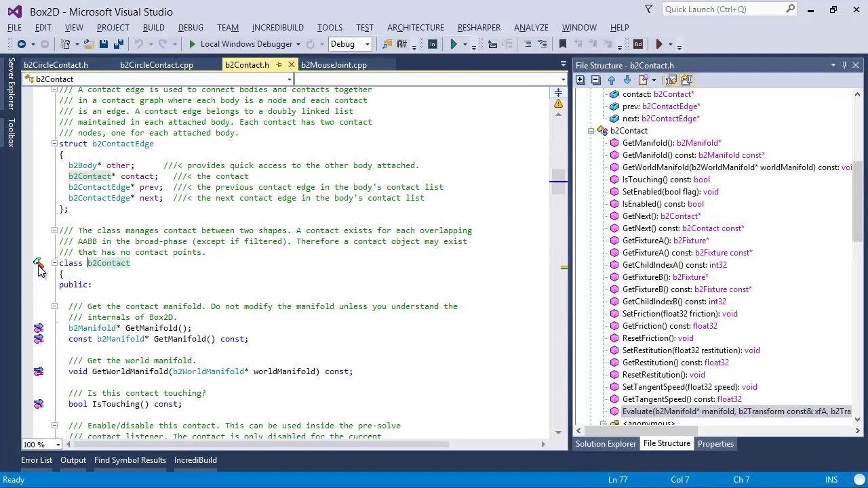
Task: Switch to Properties tab
Action: pos(715,444)
